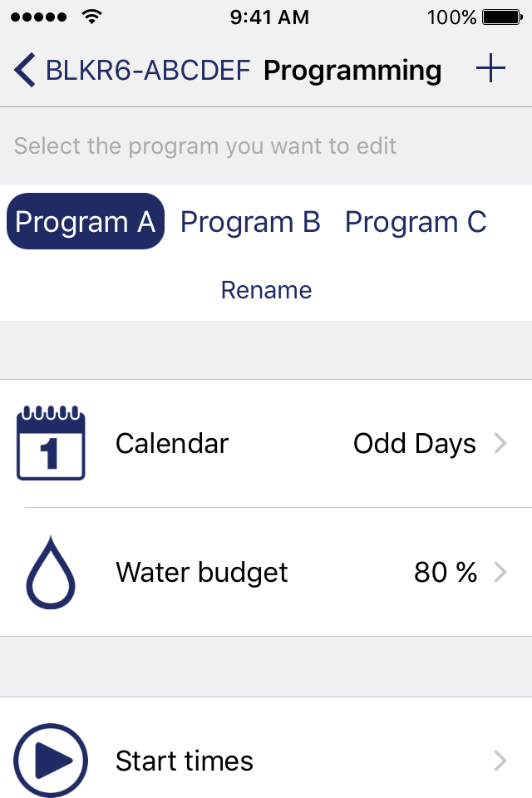This screenshot has height=798, width=532.
Task: Tap the plus icon to add program
Action: pyautogui.click(x=490, y=68)
